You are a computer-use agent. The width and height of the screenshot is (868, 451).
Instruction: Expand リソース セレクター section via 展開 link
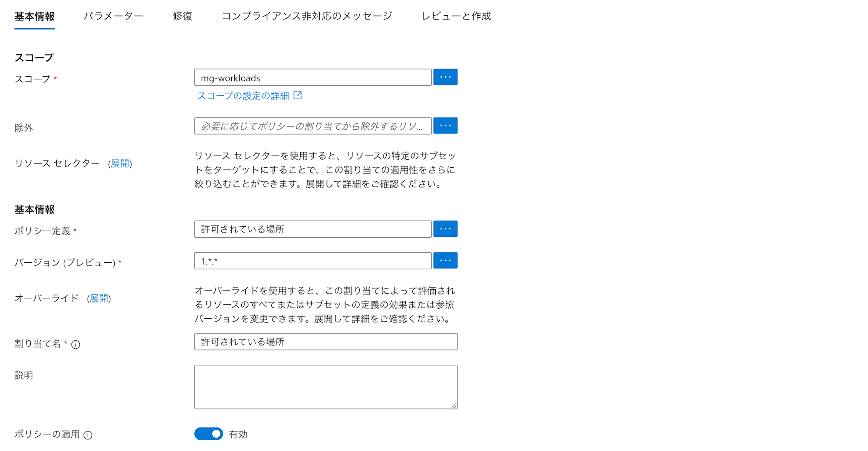tap(120, 163)
